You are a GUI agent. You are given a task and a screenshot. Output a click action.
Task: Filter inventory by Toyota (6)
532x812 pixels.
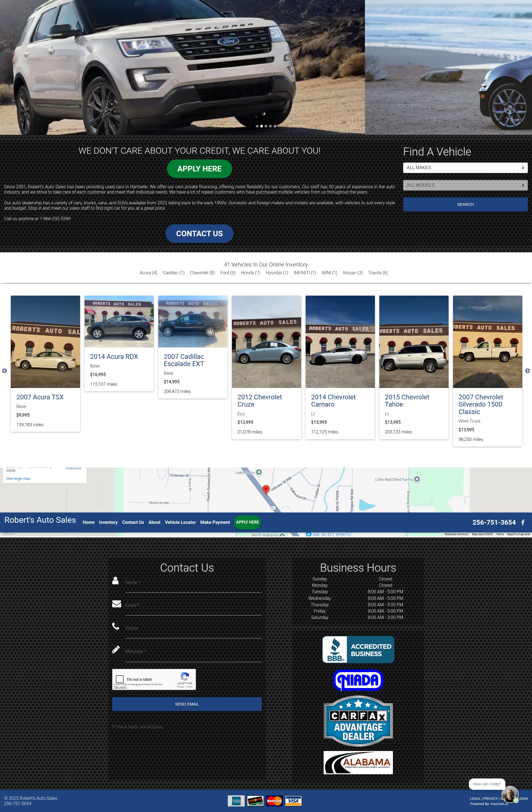pyautogui.click(x=378, y=273)
